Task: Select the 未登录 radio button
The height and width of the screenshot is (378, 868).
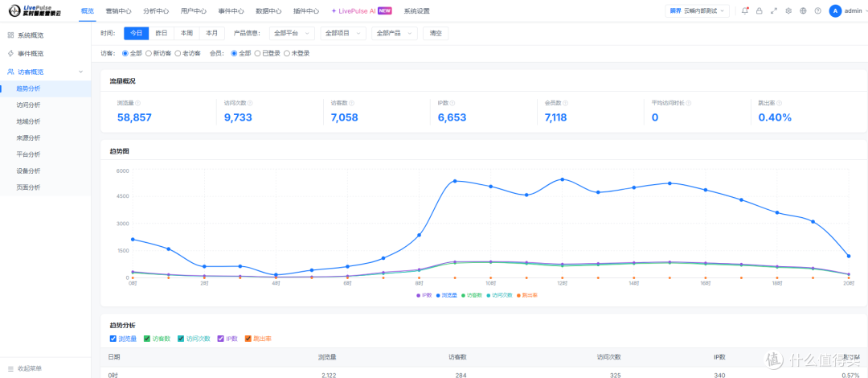Action: (287, 53)
